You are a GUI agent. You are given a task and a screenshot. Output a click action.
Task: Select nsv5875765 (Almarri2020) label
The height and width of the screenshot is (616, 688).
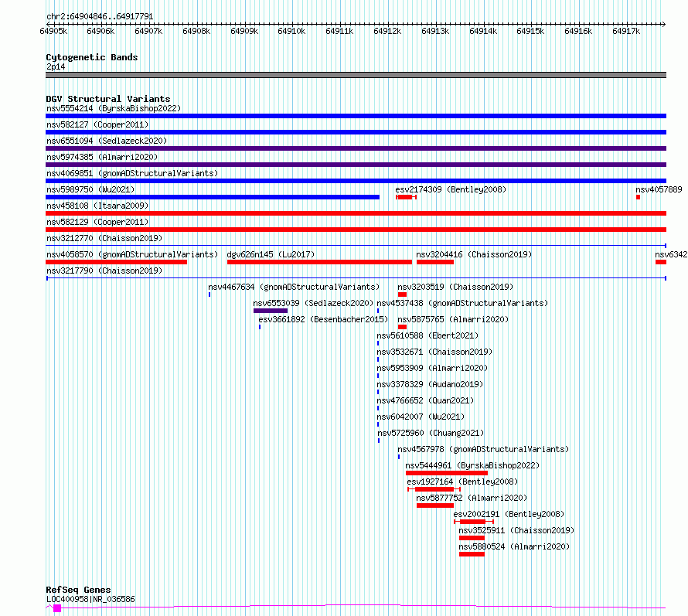pos(453,319)
